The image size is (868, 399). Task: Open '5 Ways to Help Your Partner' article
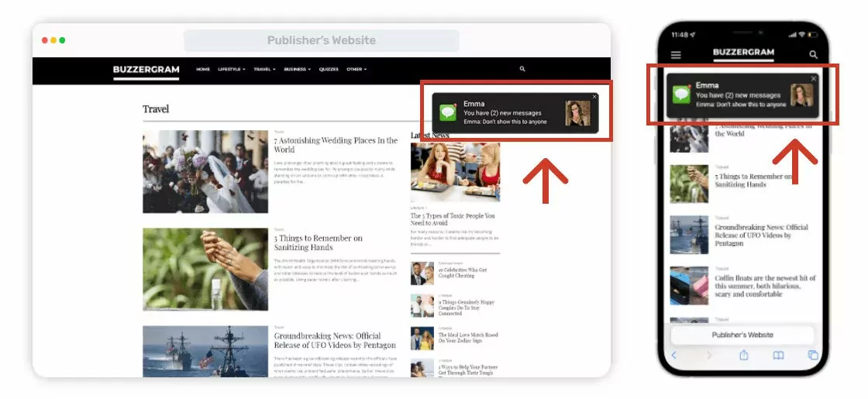pyautogui.click(x=468, y=370)
